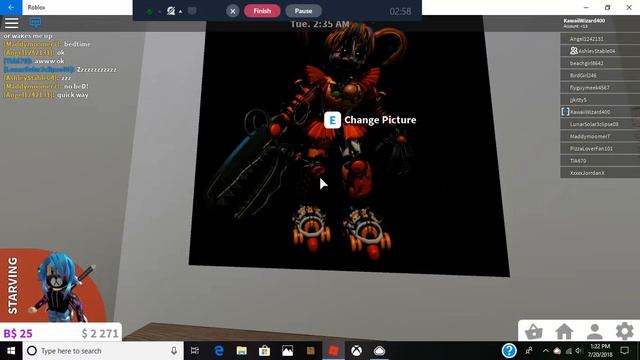The width and height of the screenshot is (640, 360).
Task: Open the cloud app taskbar icon
Action: [380, 351]
